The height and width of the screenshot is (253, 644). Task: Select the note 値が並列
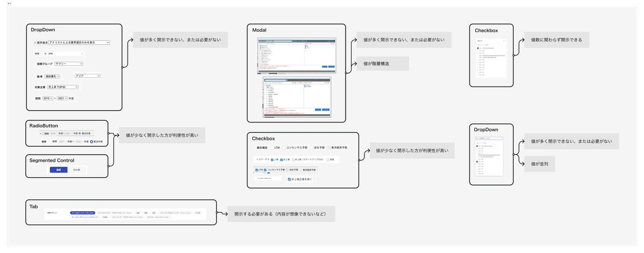(x=539, y=164)
